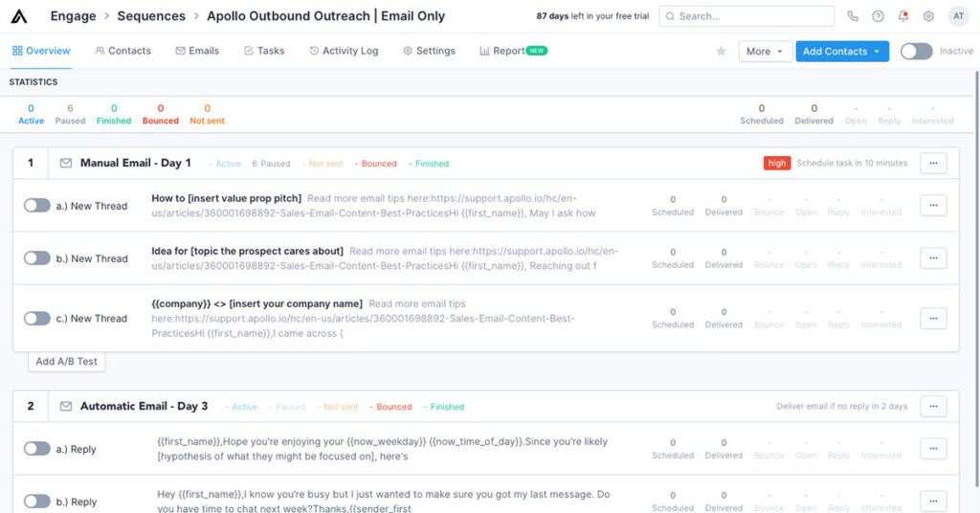Check the notifications bell icon

tap(903, 16)
